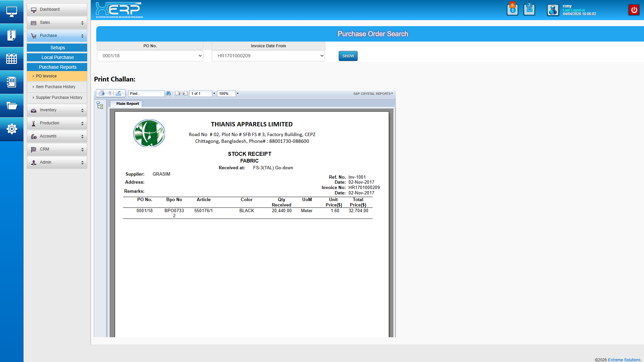Open the PO No. dropdown

tap(150, 56)
